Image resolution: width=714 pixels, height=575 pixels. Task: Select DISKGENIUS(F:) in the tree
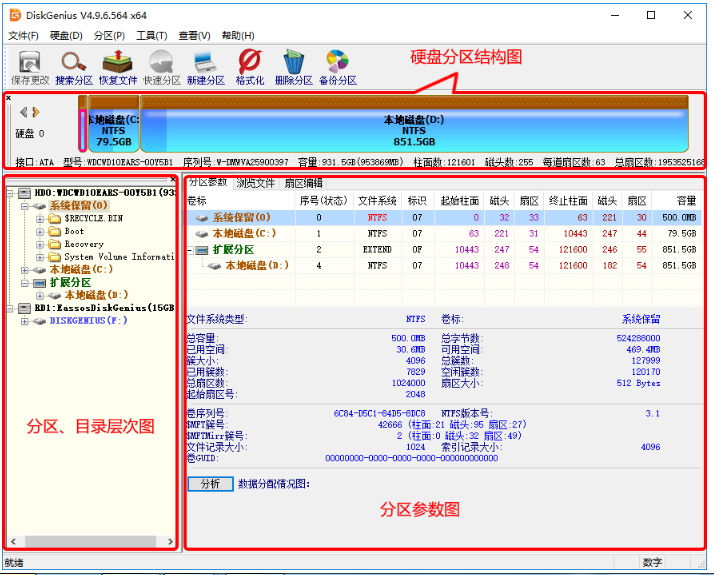pos(88,321)
